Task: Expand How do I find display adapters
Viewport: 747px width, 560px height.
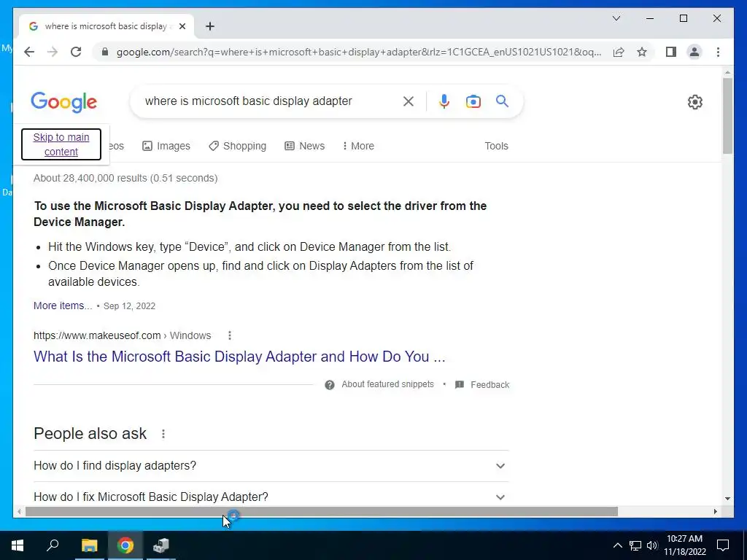Action: tap(271, 466)
